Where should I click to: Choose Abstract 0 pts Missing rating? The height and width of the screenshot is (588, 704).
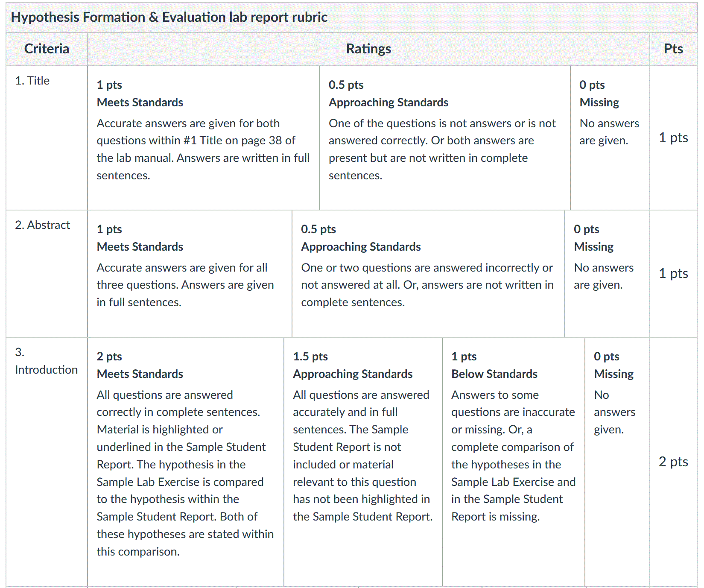click(x=607, y=273)
